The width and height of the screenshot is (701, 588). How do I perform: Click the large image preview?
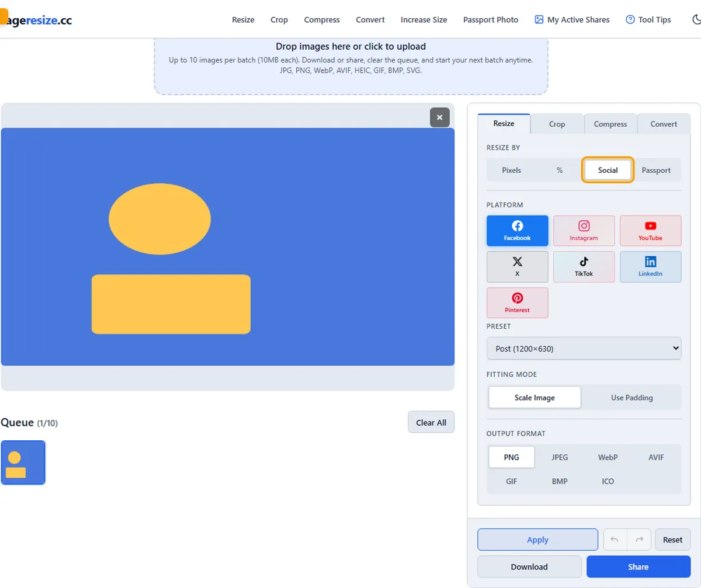tap(228, 246)
